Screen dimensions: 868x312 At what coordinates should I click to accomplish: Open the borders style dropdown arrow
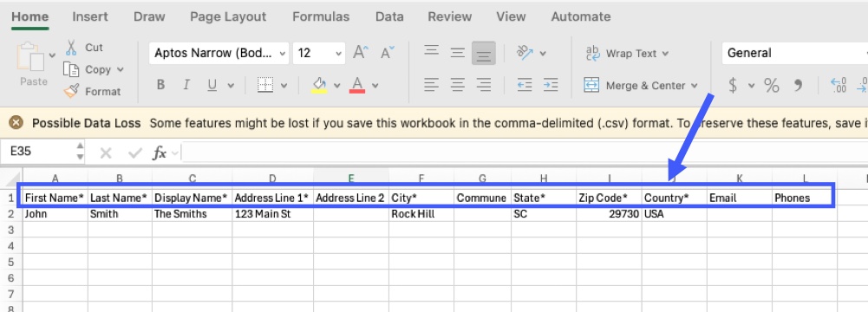click(284, 86)
